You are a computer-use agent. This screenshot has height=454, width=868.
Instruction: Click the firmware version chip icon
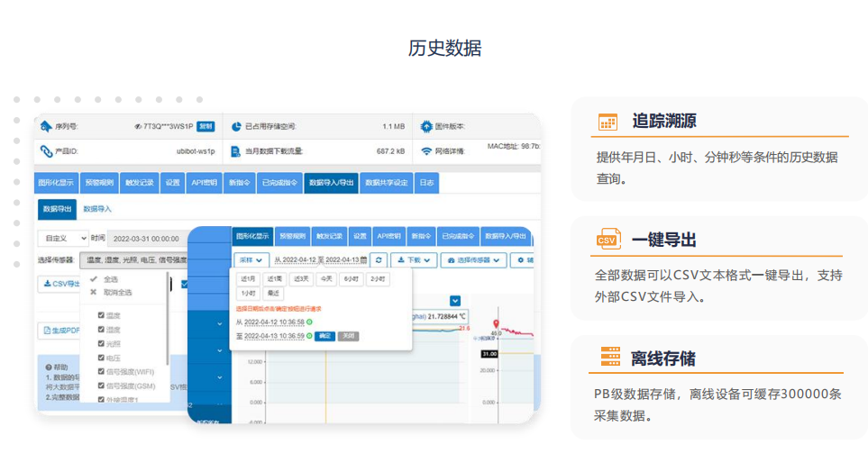425,127
